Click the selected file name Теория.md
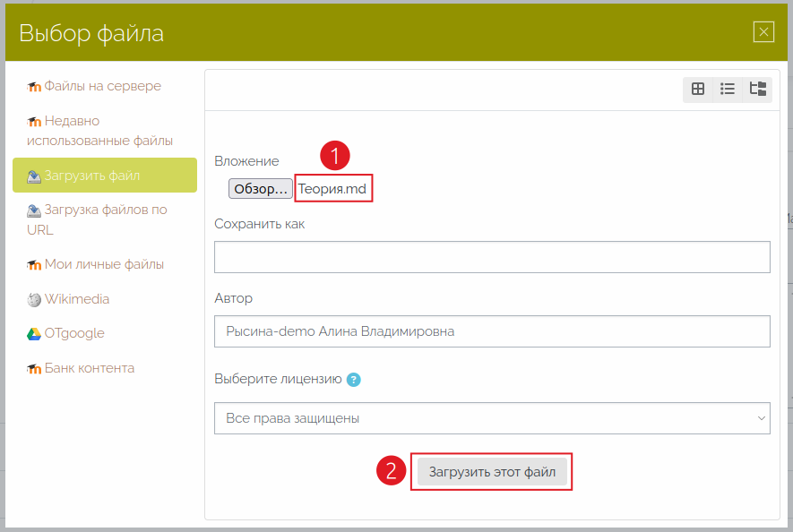 click(x=332, y=189)
